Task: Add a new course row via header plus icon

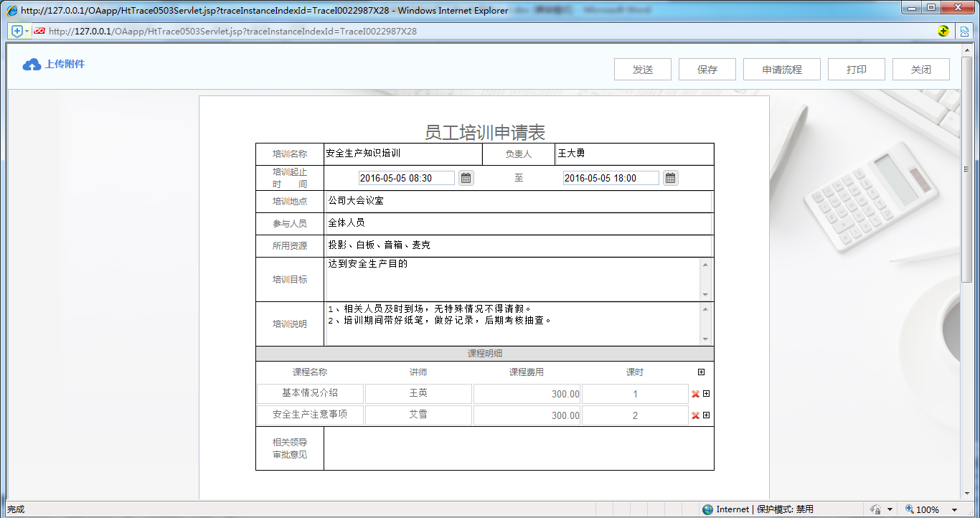Action: coord(701,372)
